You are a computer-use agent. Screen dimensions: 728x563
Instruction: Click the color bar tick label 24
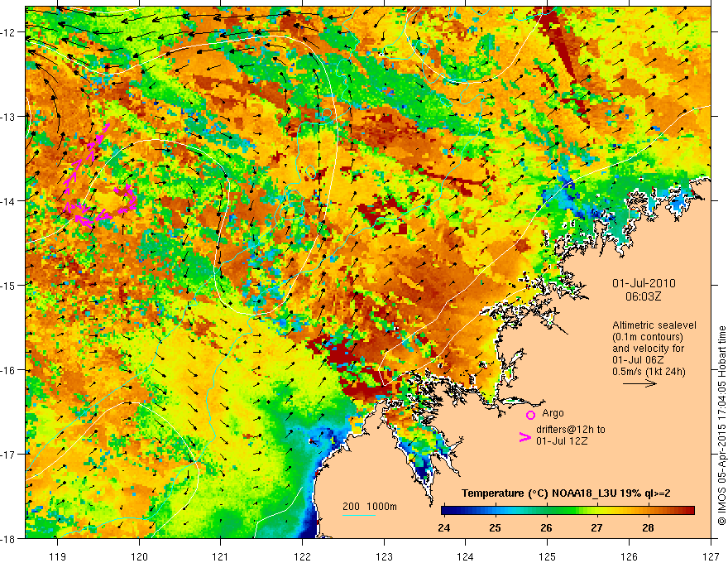click(444, 527)
